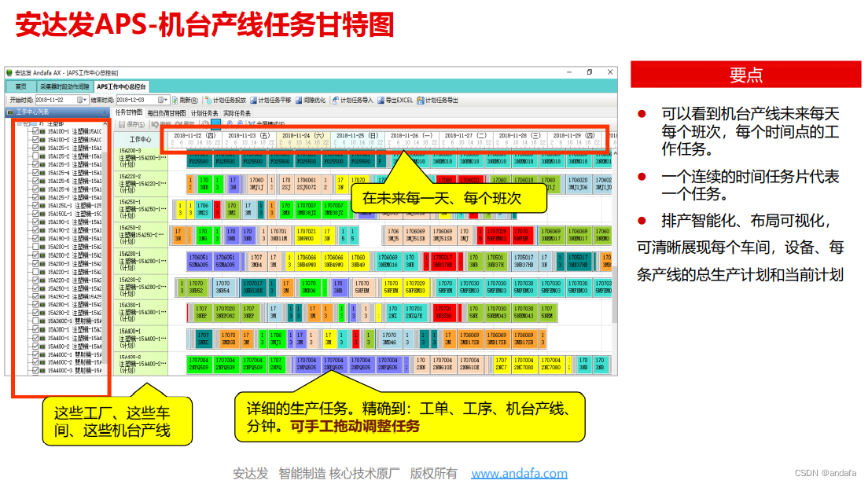Select the 1707020 3NEP082 task block

226,313
